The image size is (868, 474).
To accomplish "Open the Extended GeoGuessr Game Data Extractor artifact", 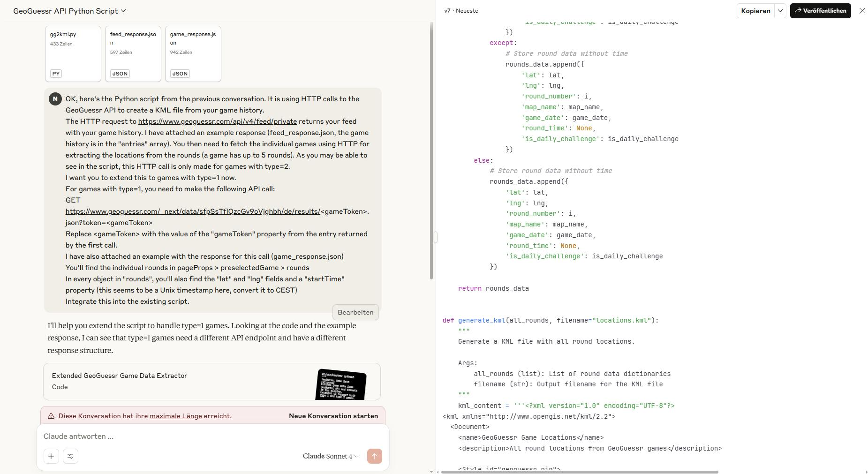I will tap(212, 382).
